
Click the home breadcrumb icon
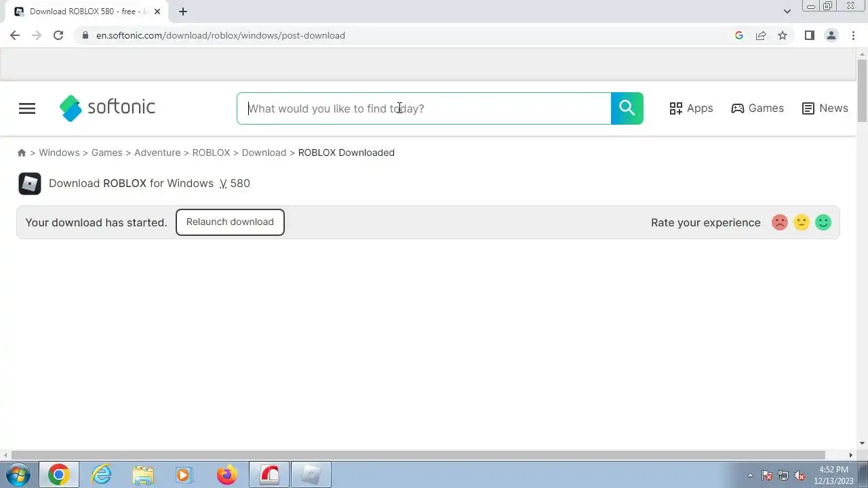coord(22,152)
